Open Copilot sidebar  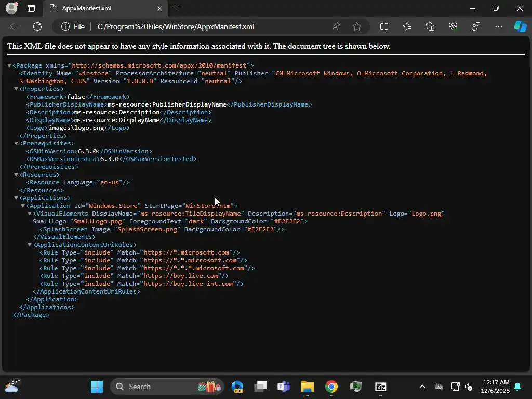click(520, 26)
